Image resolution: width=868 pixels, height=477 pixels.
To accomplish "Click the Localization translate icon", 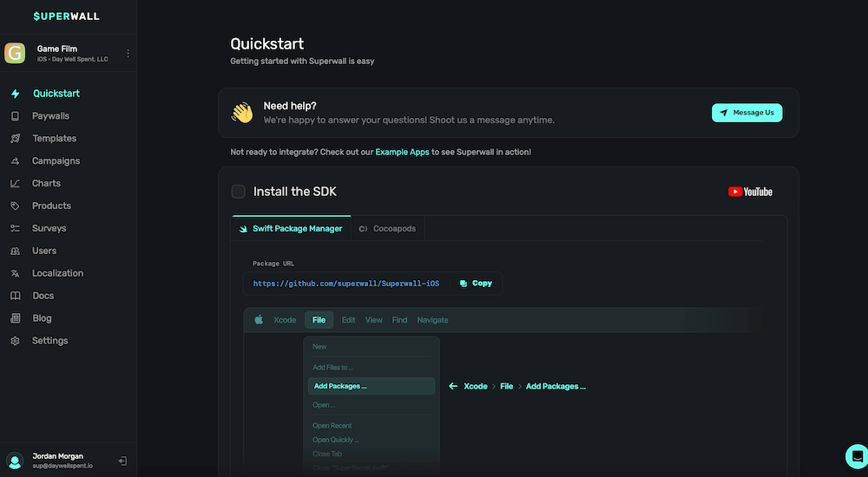I will 15,273.
